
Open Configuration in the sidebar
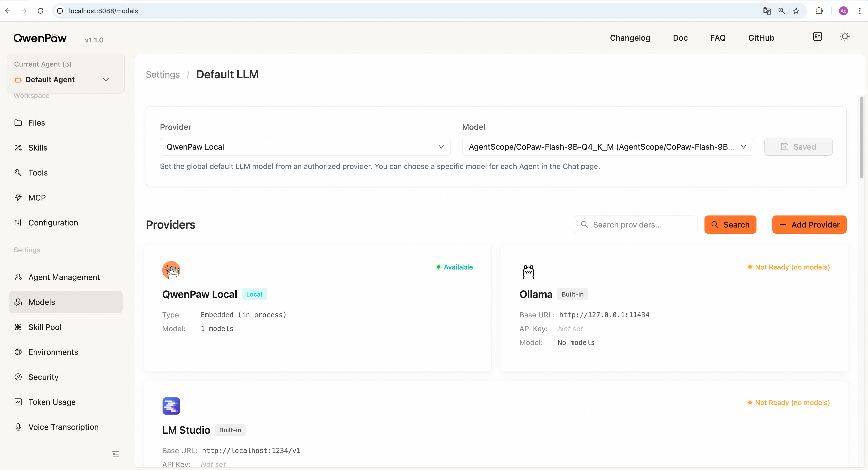point(66,222)
